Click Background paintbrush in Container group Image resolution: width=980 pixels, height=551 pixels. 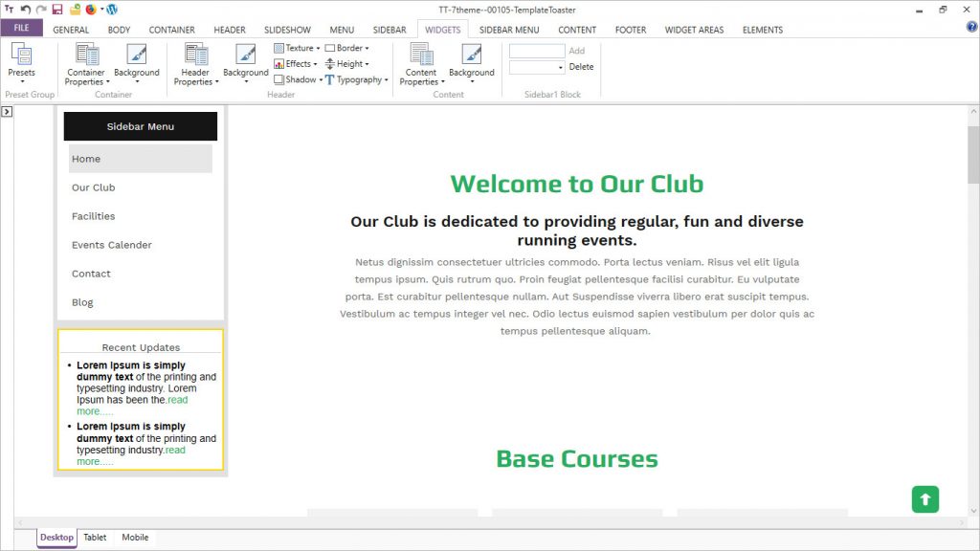(136, 55)
